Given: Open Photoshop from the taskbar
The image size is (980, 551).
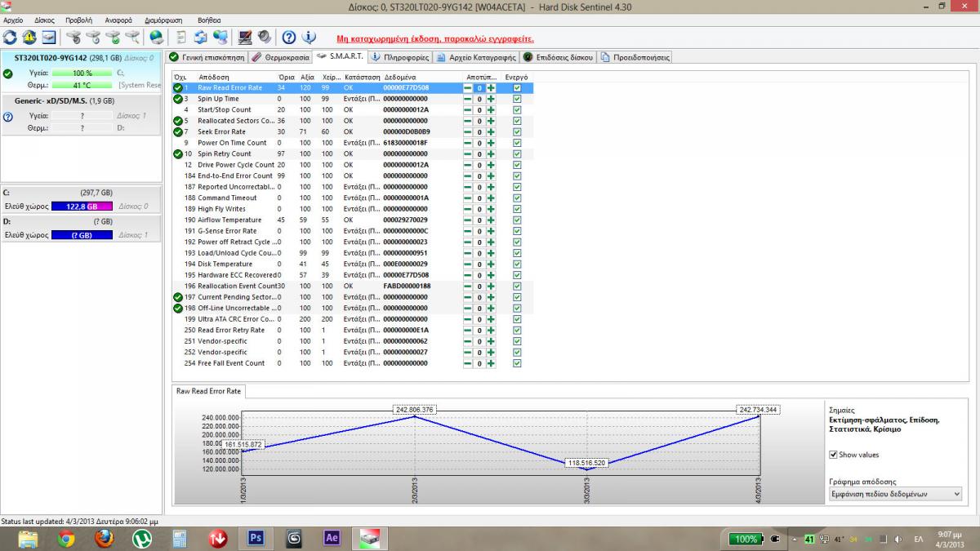Looking at the screenshot, I should tap(254, 539).
